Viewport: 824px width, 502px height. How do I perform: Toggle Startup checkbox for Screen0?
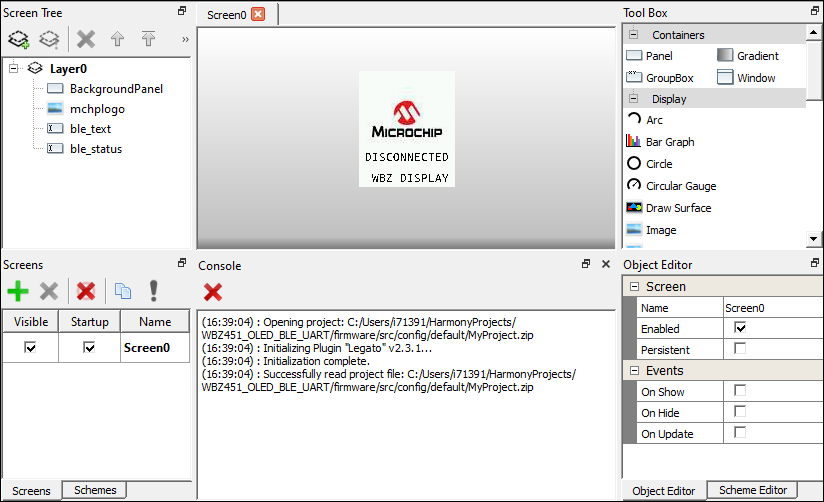pos(89,347)
